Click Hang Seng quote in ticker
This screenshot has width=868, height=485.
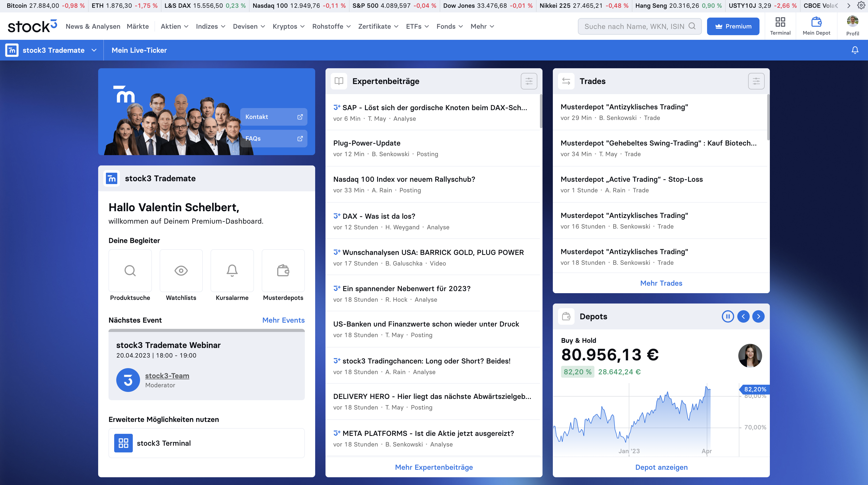678,6
